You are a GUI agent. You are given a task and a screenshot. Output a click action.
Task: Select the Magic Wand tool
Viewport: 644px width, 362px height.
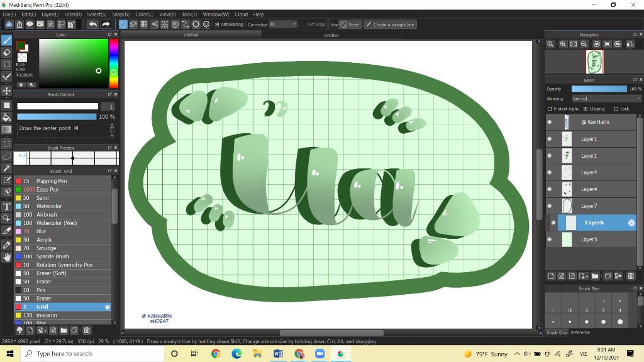(x=6, y=168)
